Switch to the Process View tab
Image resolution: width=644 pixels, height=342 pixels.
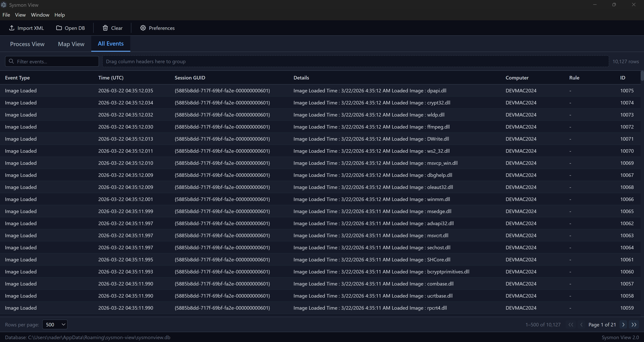[x=27, y=44]
